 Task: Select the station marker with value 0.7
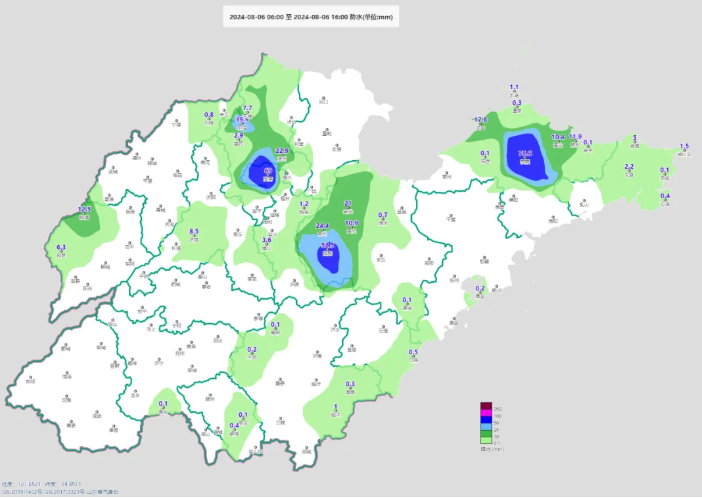(x=383, y=221)
